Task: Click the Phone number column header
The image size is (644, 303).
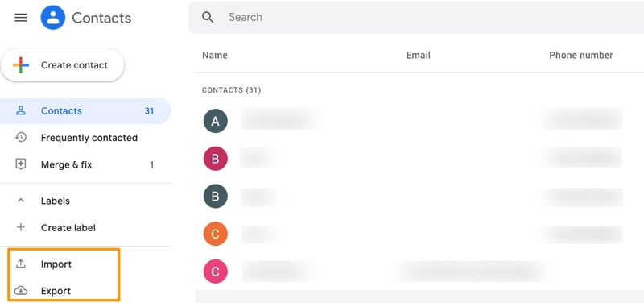Action: (x=580, y=55)
